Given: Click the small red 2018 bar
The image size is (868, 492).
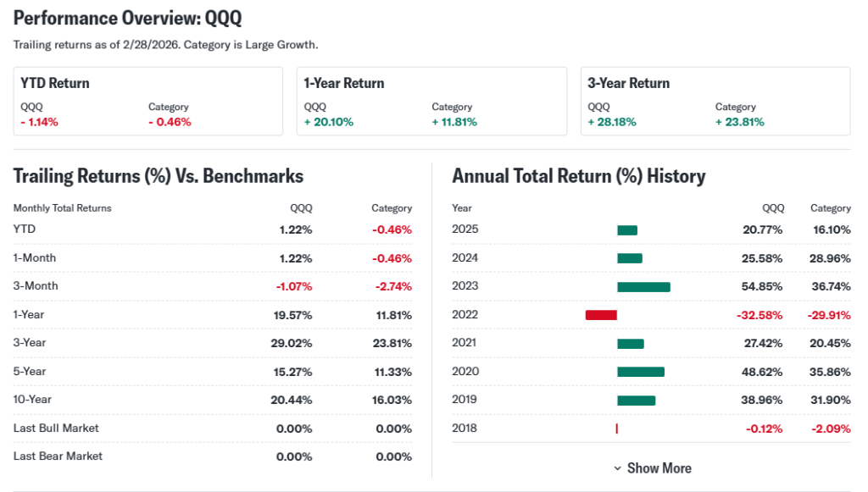Looking at the screenshot, I should (616, 428).
